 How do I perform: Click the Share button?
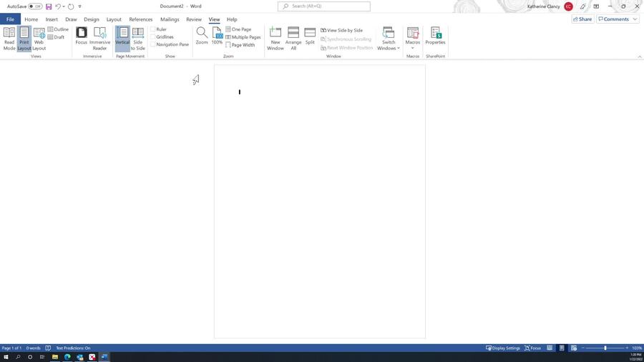[582, 19]
